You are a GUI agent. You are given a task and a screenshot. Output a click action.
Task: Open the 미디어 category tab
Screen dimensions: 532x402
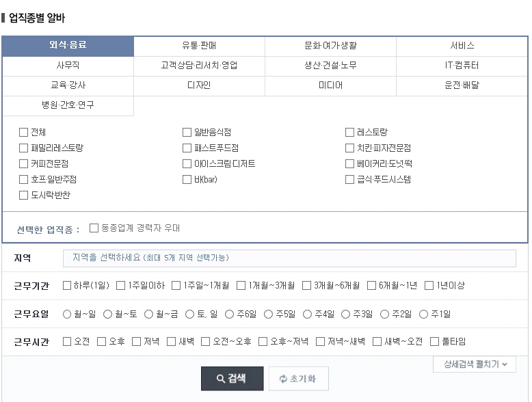tap(330, 85)
